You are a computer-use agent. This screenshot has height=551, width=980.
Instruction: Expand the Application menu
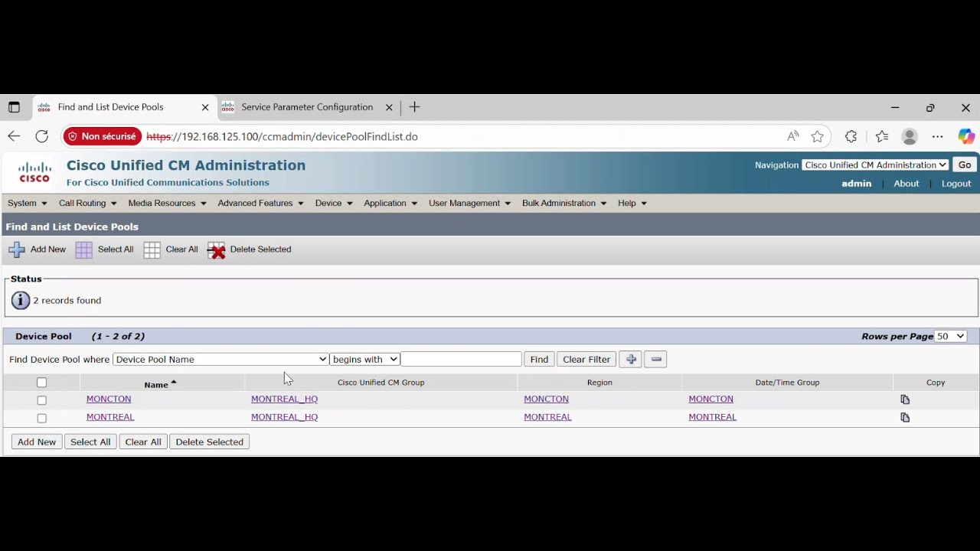[390, 204]
